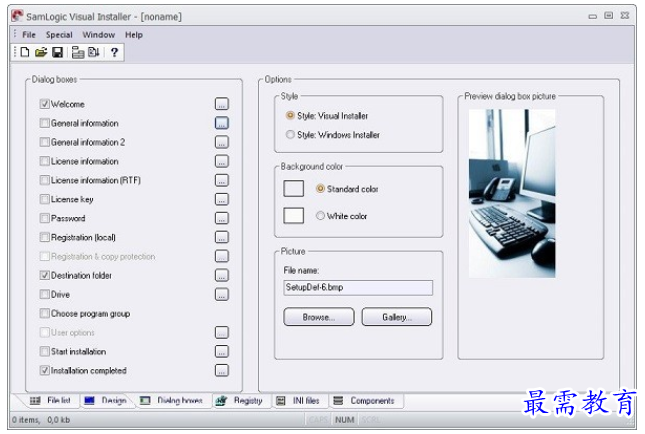Select Style: Visual Installer radio button
This screenshot has height=434, width=645.
[290, 116]
